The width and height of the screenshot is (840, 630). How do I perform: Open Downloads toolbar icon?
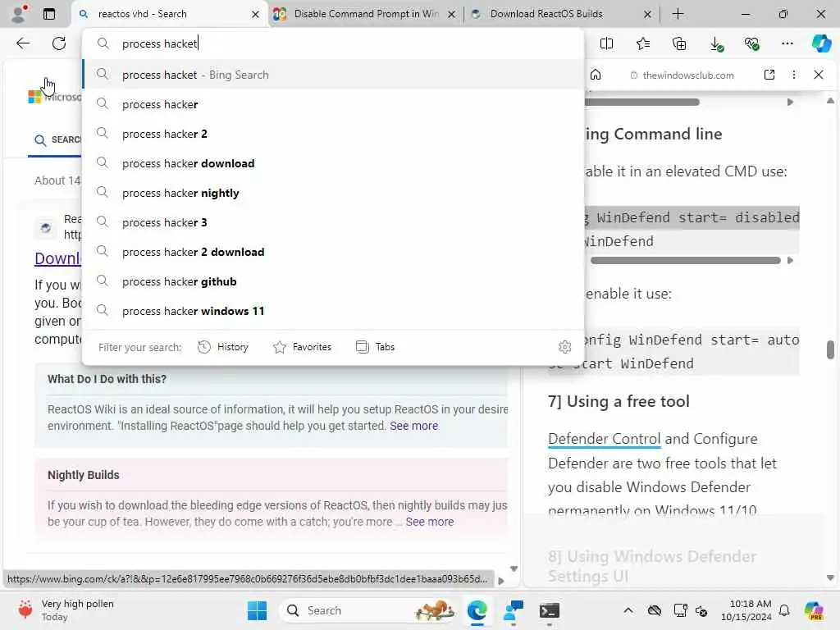tap(716, 43)
